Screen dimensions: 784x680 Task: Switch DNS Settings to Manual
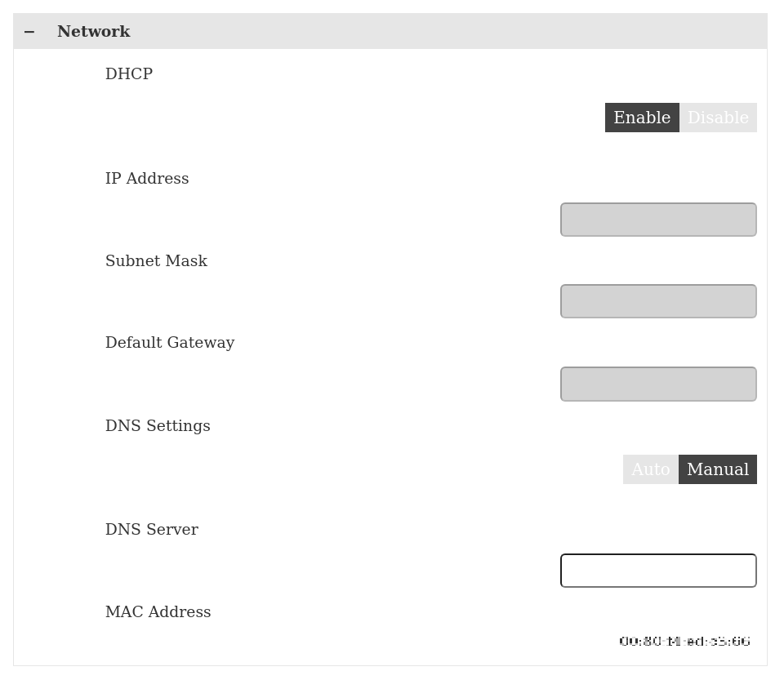pyautogui.click(x=717, y=469)
